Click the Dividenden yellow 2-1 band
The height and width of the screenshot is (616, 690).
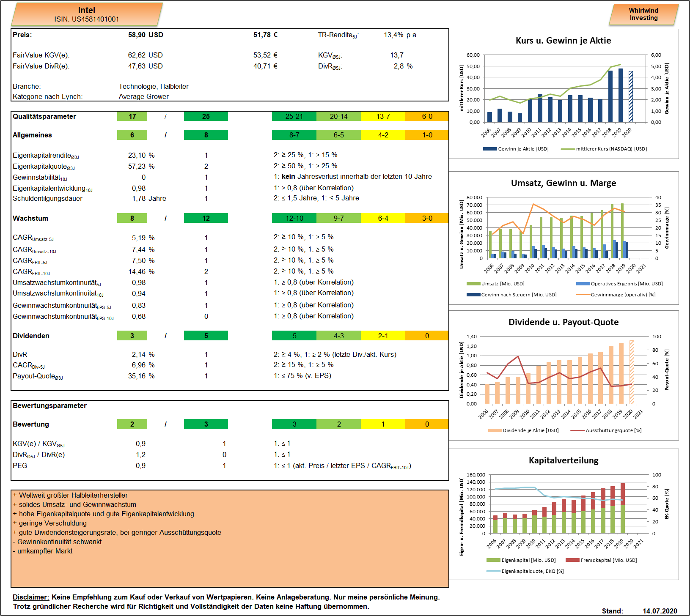pos(383,336)
